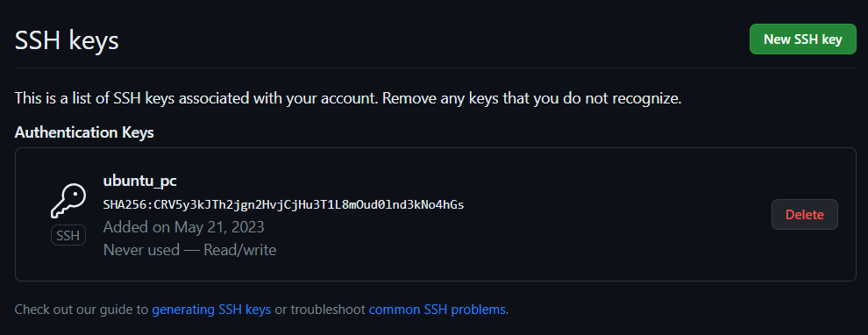Screen dimensions: 868x335
Task: Click the New SSH key button
Action: [802, 39]
